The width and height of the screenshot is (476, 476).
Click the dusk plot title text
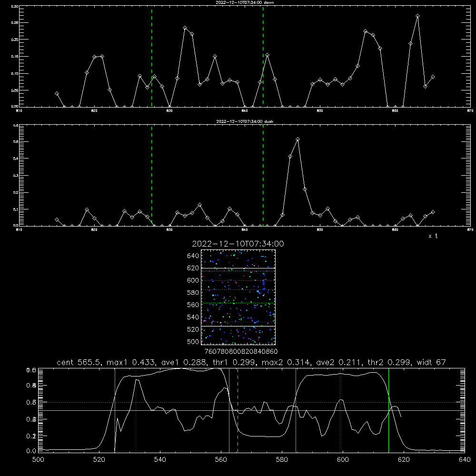[x=245, y=121]
